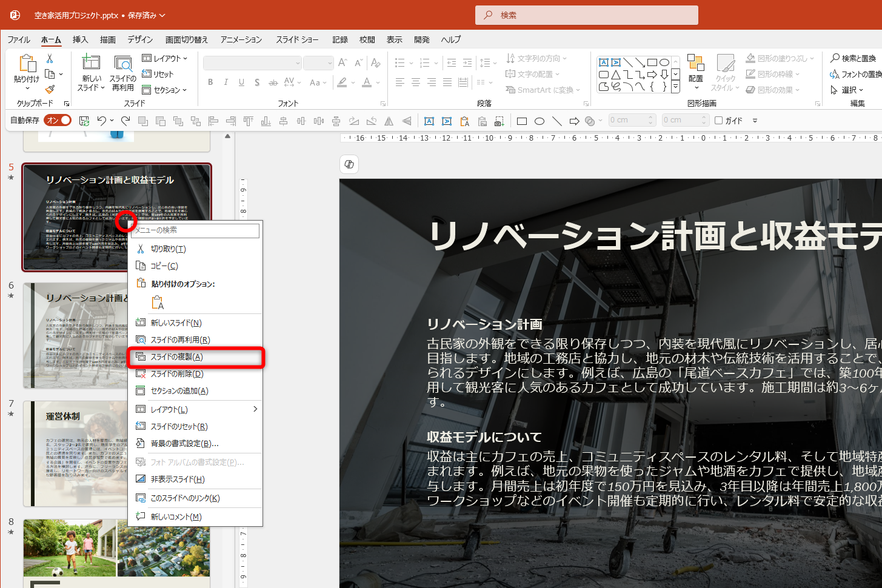Click the Cut scissors icon in ribbon
This screenshot has height=588, width=882.
click(50, 59)
